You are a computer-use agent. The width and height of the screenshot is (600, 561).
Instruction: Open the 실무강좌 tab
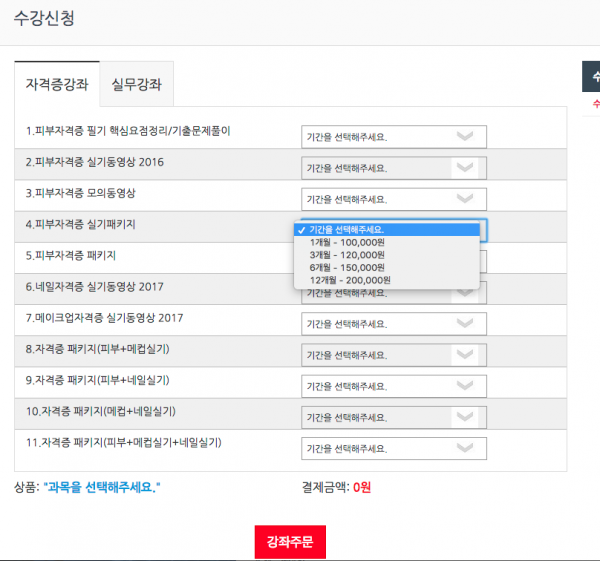tap(138, 84)
